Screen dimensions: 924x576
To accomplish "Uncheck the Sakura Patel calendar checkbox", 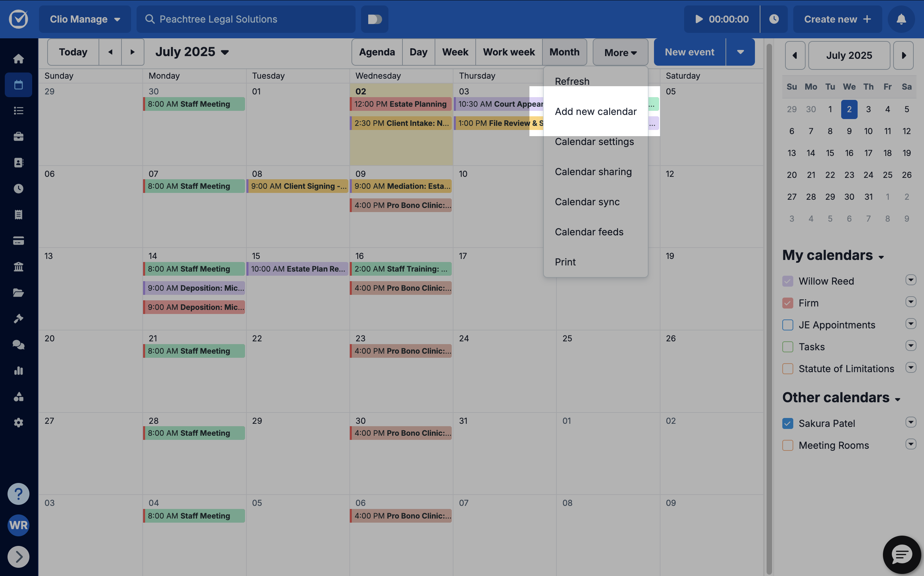I will [787, 423].
